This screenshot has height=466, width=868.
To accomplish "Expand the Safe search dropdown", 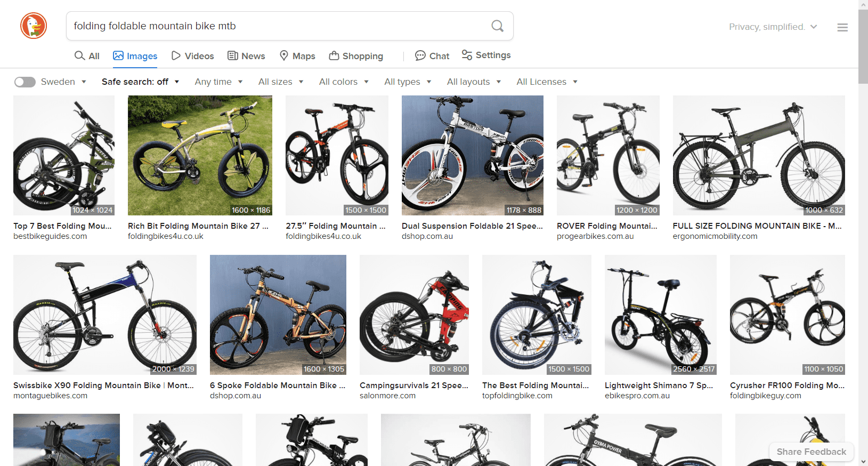I will (140, 82).
